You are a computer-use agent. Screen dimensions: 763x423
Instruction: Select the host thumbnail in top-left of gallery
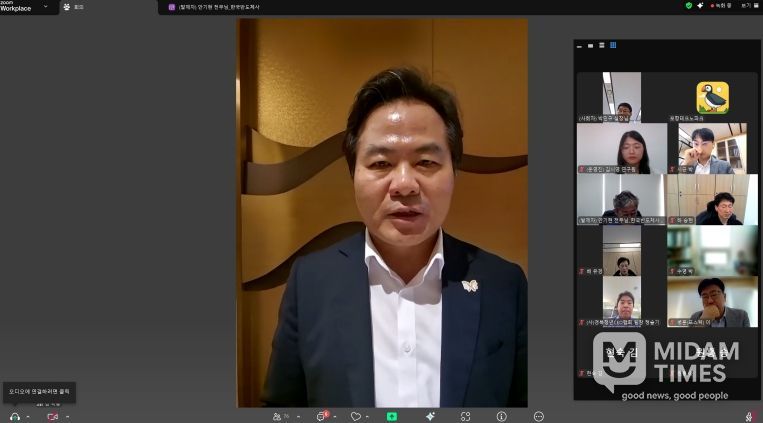tap(621, 97)
